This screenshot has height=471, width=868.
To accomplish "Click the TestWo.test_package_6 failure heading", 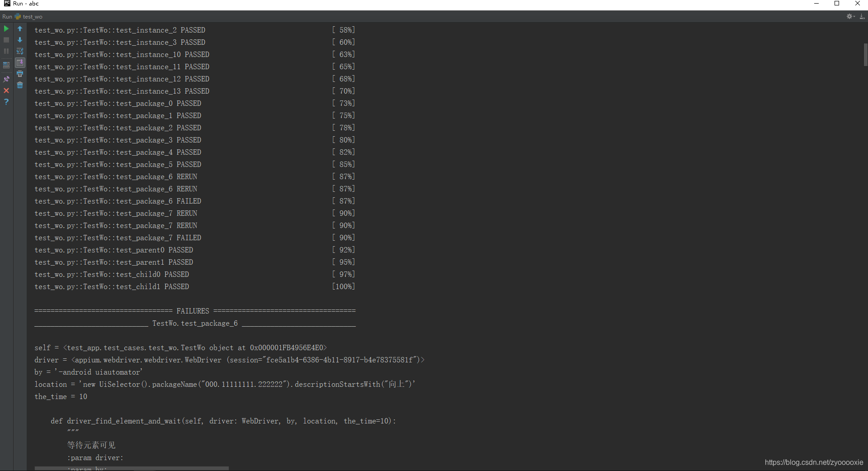I will (x=195, y=323).
